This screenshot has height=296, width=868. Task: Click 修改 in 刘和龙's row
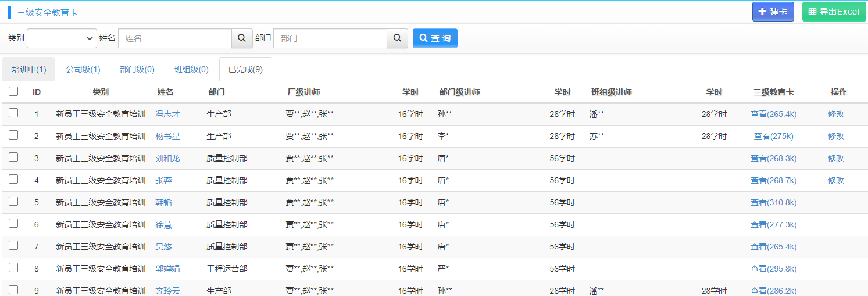pyautogui.click(x=836, y=158)
